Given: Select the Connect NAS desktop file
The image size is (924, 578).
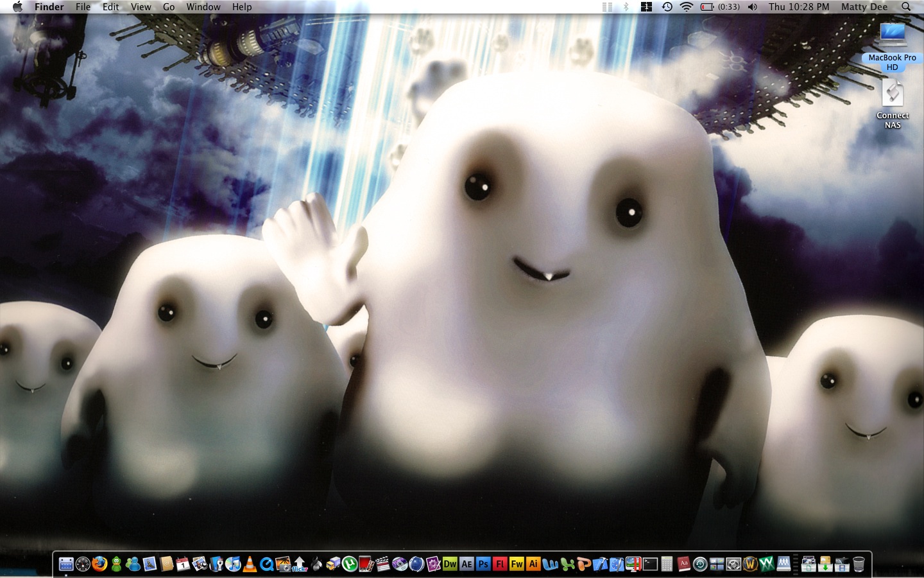Looking at the screenshot, I should [x=893, y=104].
